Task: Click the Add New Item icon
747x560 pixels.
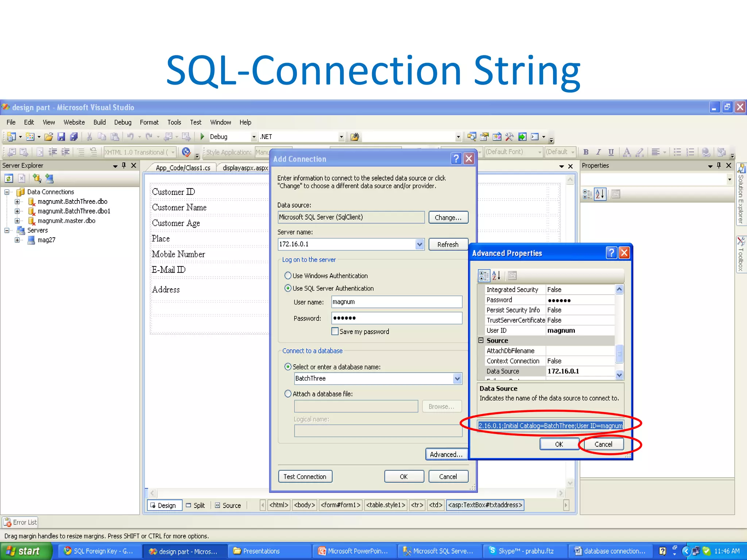Action: pyautogui.click(x=30, y=137)
